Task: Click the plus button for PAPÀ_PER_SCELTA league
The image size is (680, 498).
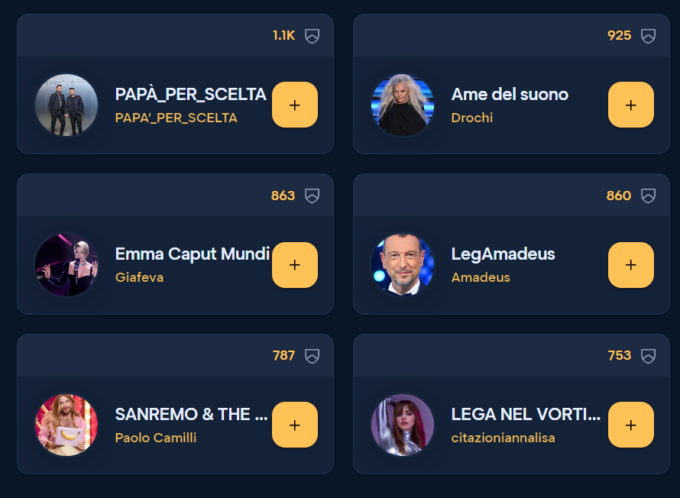Action: click(295, 105)
